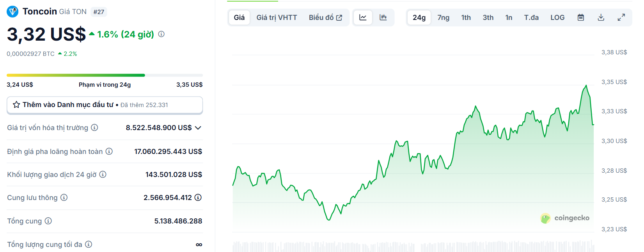The image size is (644, 252).
Task: Click the volume bars below the chart
Action: click(x=413, y=246)
